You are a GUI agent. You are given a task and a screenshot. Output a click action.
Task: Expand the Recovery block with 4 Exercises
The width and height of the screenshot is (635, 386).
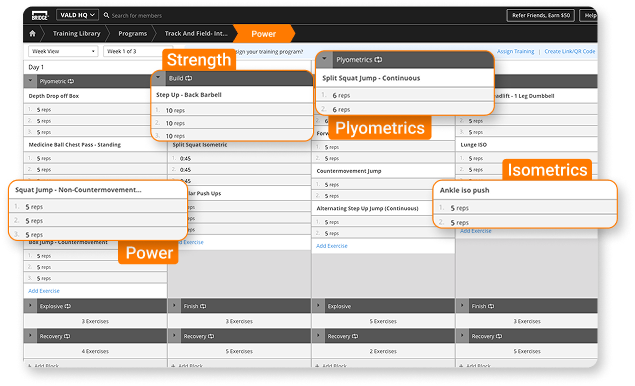click(x=30, y=336)
